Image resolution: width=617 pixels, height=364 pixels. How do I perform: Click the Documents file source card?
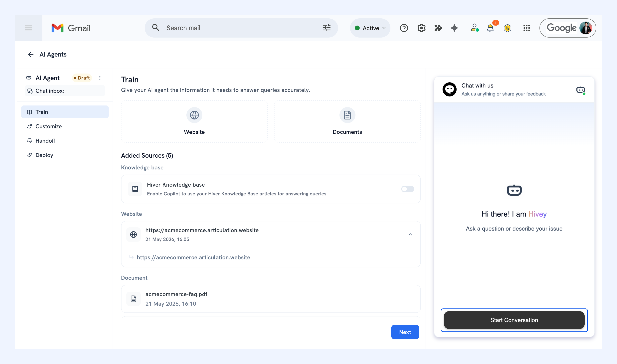(347, 121)
